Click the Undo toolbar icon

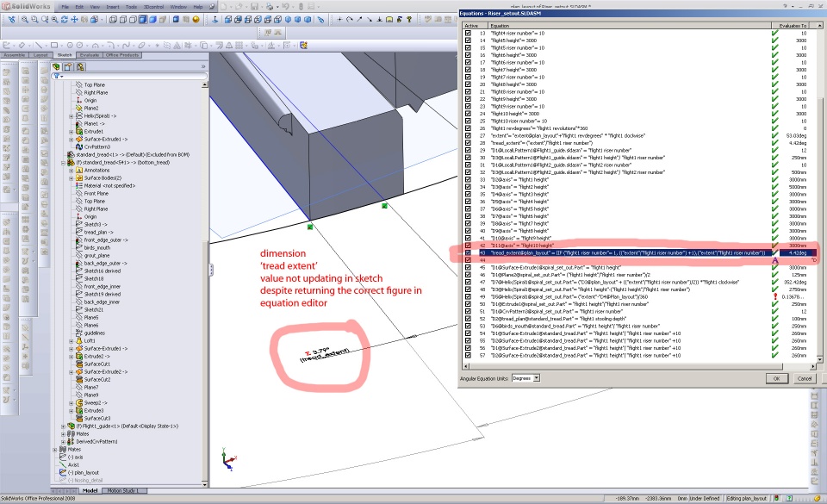[285, 6]
